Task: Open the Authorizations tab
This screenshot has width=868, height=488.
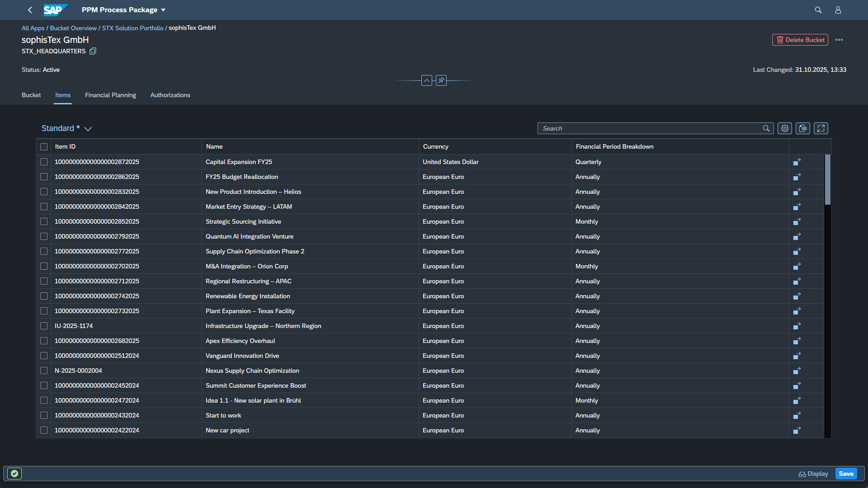Action: (x=170, y=95)
